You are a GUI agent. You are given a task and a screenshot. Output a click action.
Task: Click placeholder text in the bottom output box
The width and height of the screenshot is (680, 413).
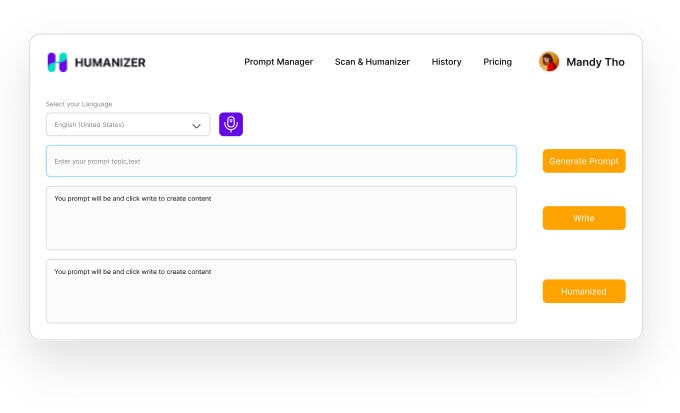(x=132, y=272)
